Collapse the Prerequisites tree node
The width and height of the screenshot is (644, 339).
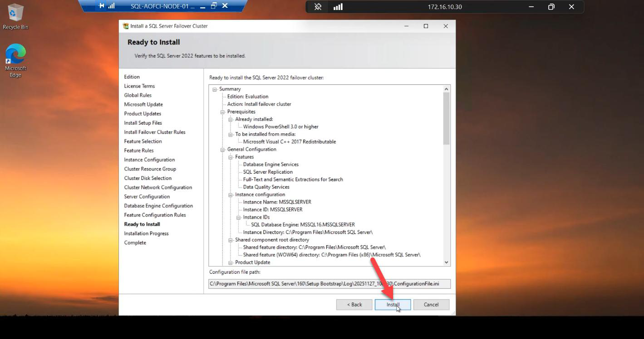(x=223, y=112)
